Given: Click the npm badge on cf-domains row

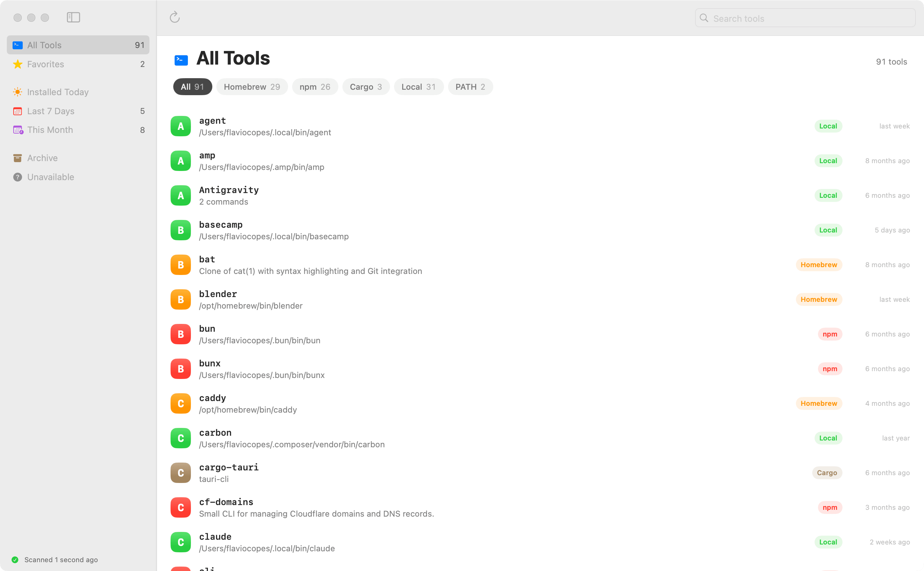Looking at the screenshot, I should (x=830, y=507).
